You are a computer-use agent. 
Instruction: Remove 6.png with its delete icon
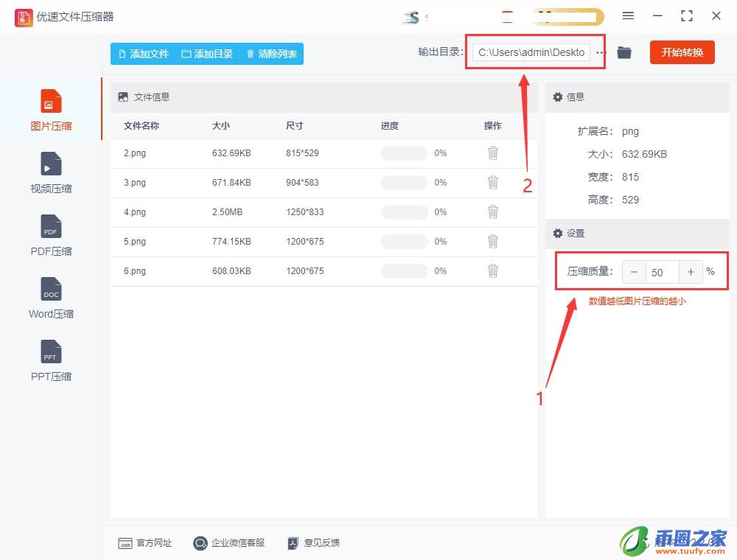click(x=492, y=270)
